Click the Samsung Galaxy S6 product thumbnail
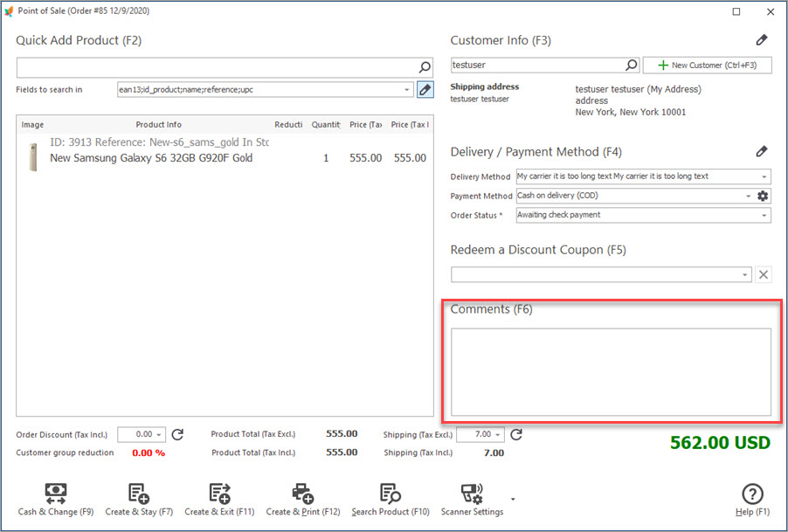Screen dimensions: 788x532 (33, 156)
